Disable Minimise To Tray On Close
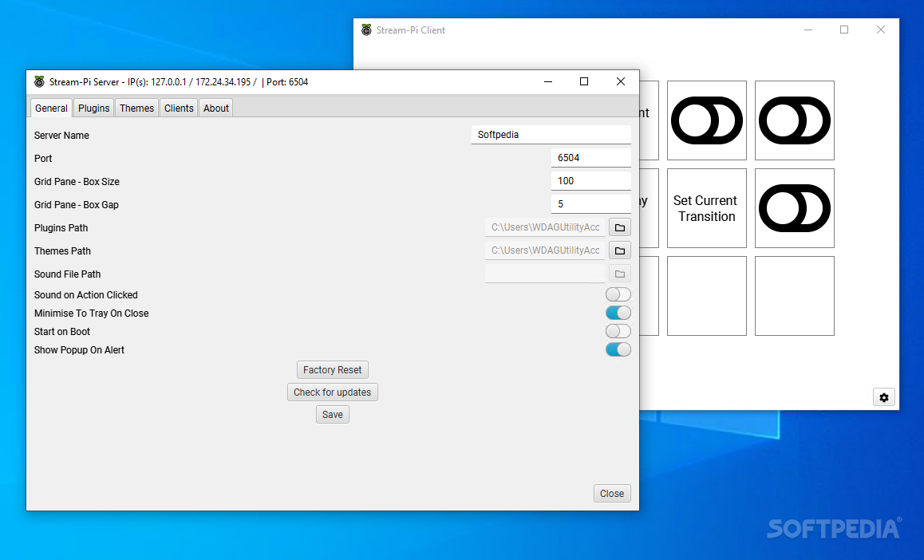 point(618,313)
